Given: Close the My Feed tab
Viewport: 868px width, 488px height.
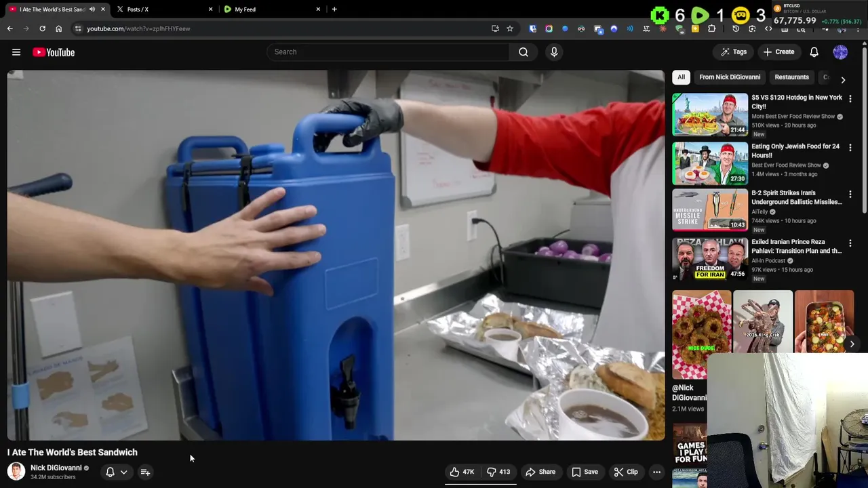Looking at the screenshot, I should click(x=318, y=9).
